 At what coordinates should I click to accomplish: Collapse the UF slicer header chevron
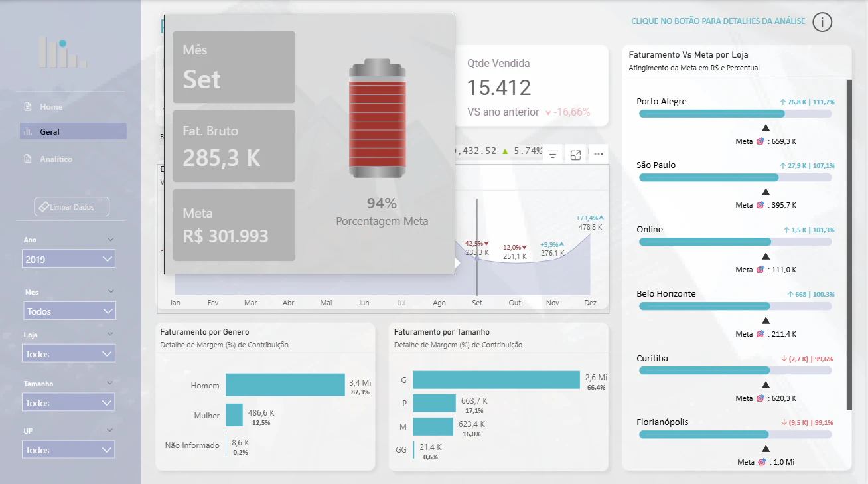pos(111,431)
